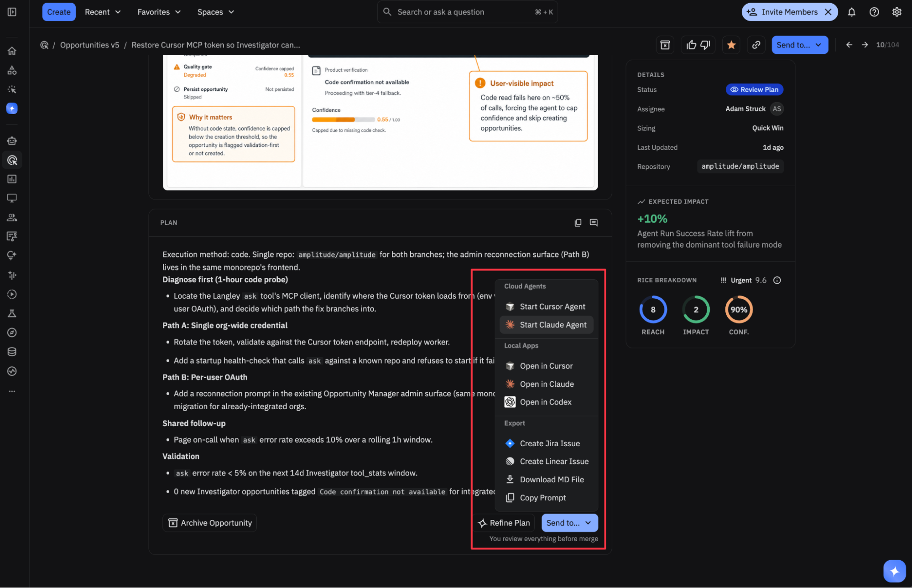Select Start Claude Agent

coord(547,325)
